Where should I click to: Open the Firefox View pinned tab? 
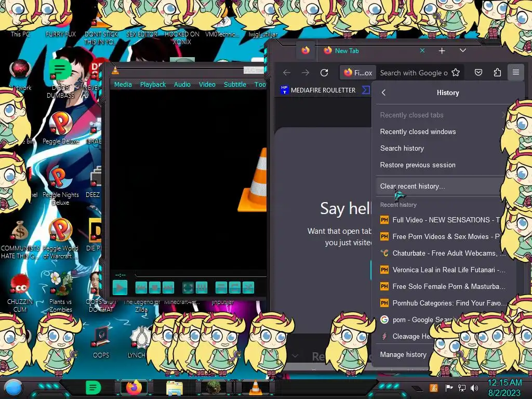(x=305, y=50)
